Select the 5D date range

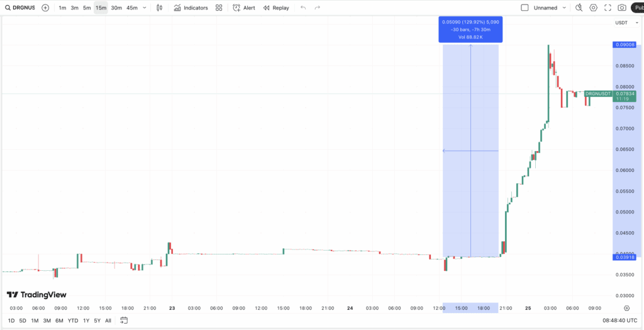(23, 321)
